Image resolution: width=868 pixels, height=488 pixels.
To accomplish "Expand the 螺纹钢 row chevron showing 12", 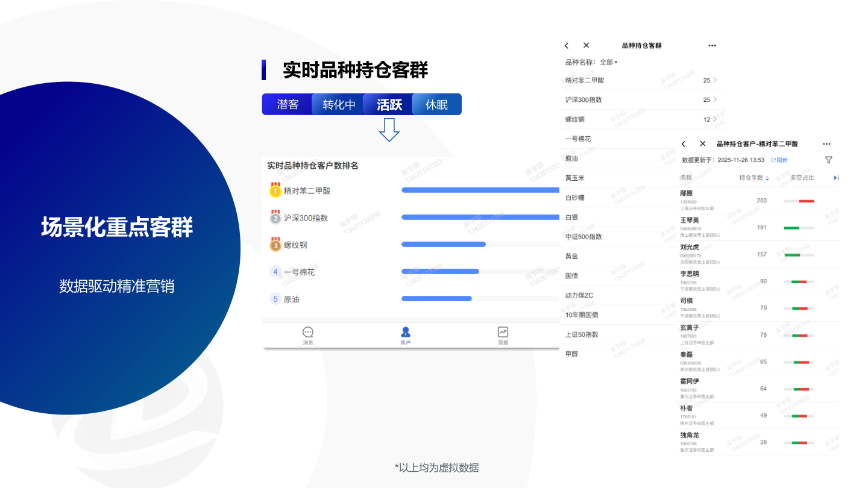I will (x=714, y=119).
